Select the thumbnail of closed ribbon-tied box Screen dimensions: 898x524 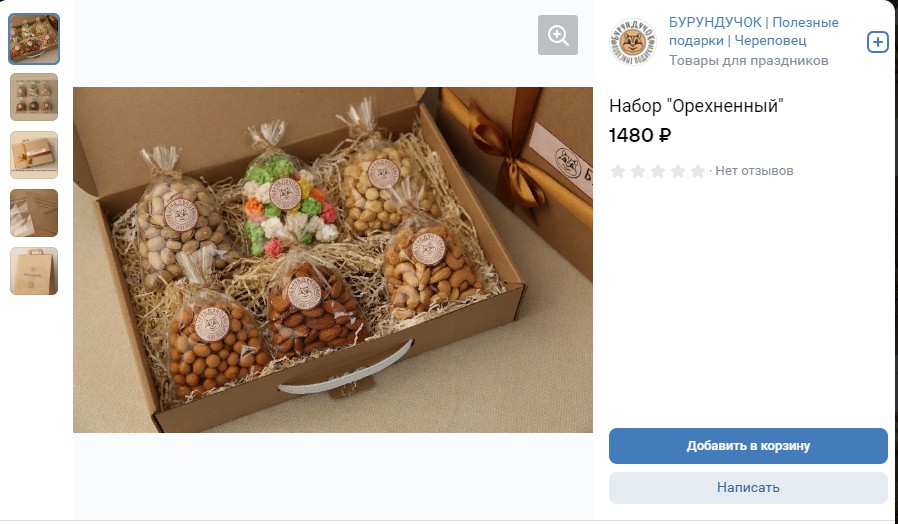pyautogui.click(x=34, y=155)
